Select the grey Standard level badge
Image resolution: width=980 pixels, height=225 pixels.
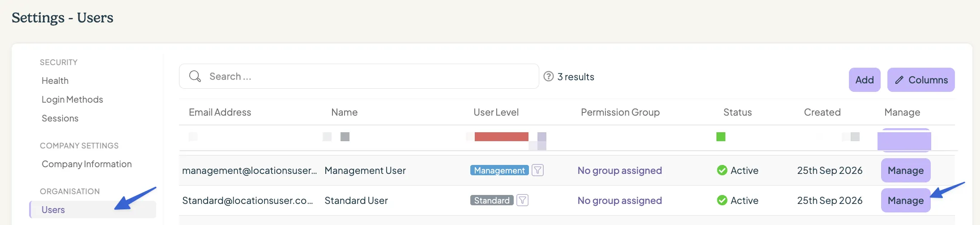click(x=492, y=200)
